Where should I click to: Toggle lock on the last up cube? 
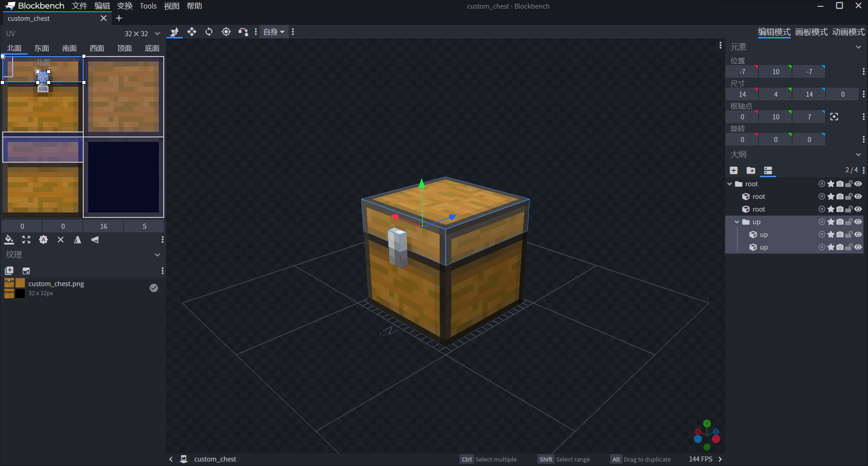pos(849,247)
